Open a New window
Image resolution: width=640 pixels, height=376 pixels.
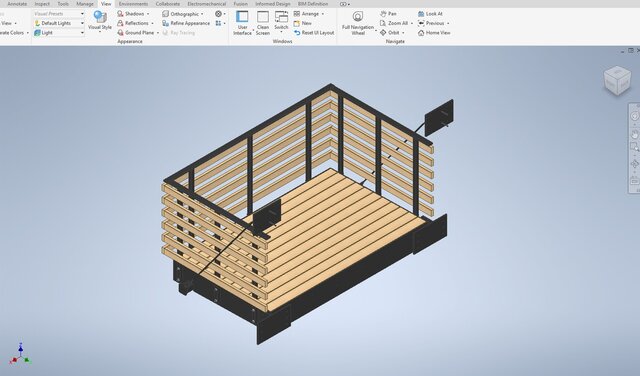pos(302,23)
